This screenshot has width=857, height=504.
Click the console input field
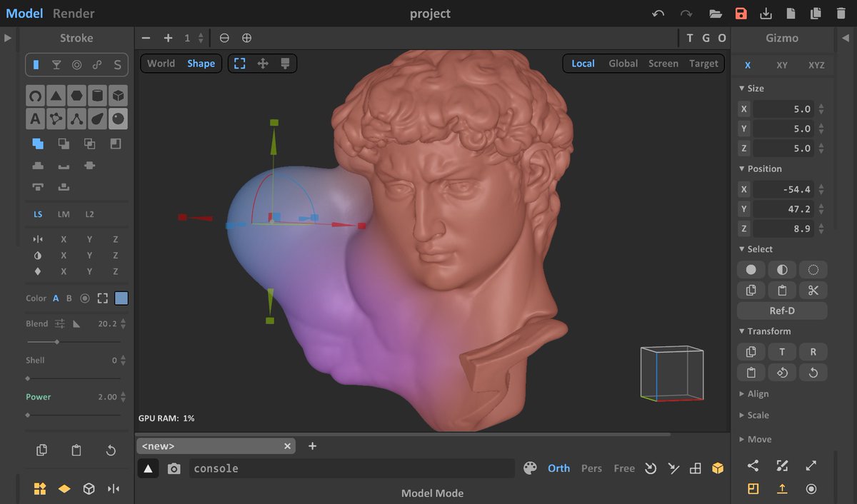tap(351, 468)
